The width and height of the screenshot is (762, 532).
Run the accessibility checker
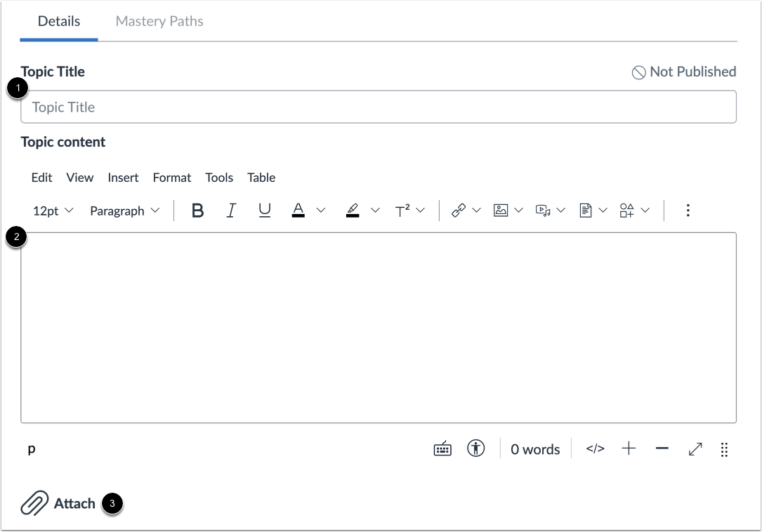pos(475,448)
